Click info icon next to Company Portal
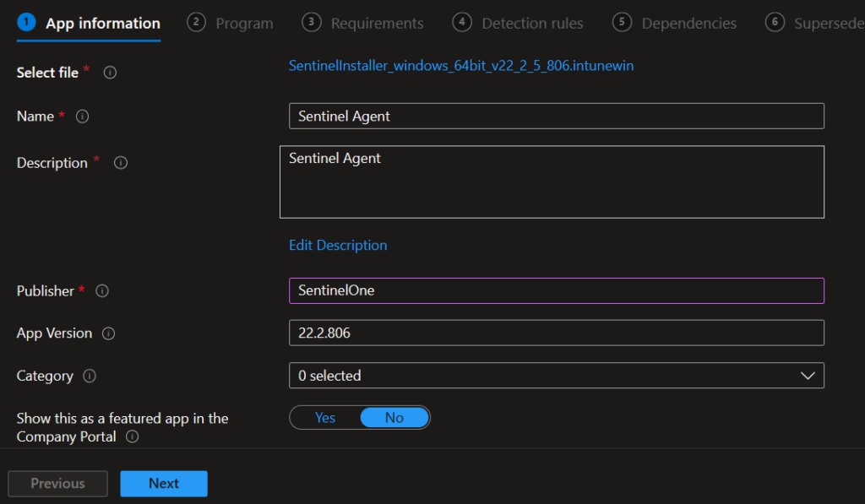865x504 pixels. pyautogui.click(x=132, y=436)
